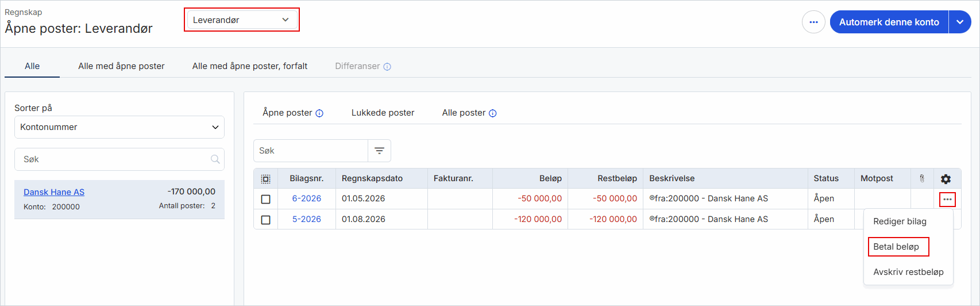Open Dansk Hane AS link
The width and height of the screenshot is (980, 306).
click(54, 192)
